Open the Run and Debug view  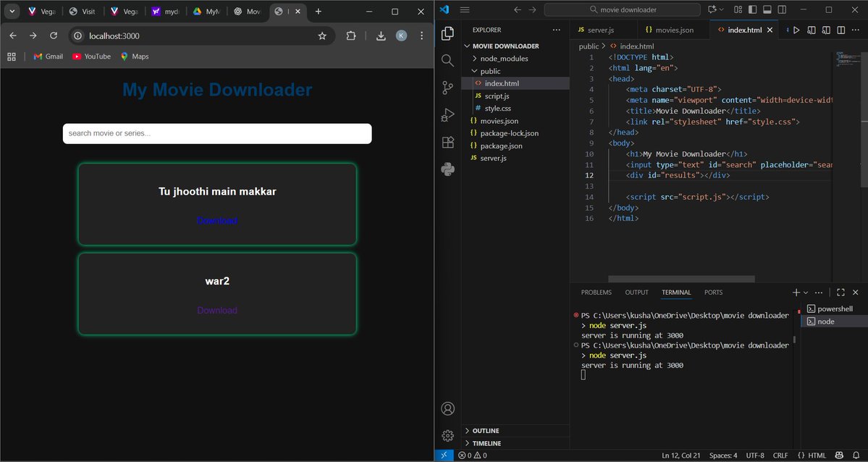(447, 114)
